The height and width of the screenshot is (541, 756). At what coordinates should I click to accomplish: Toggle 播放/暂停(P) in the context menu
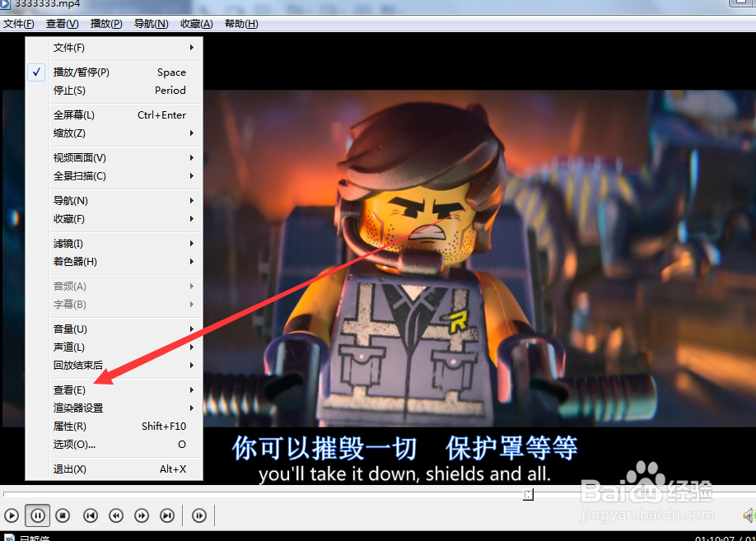coord(114,72)
